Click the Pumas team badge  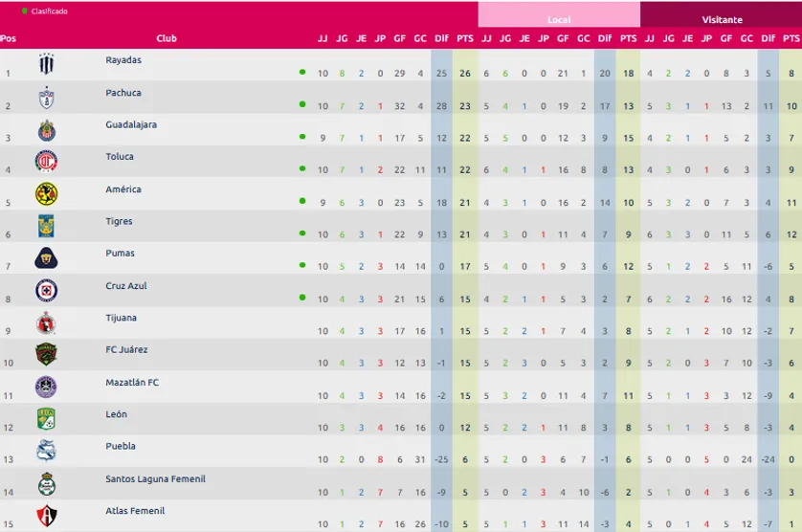[x=46, y=258]
